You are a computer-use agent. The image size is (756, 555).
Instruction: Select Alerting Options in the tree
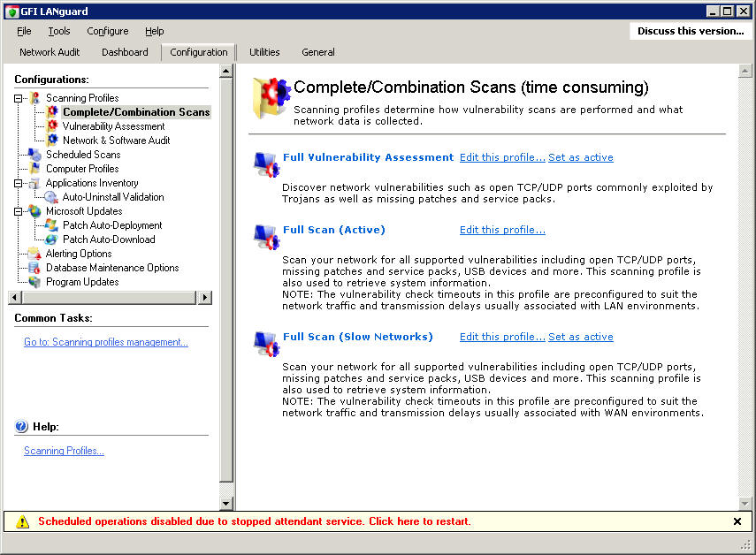pyautogui.click(x=79, y=254)
